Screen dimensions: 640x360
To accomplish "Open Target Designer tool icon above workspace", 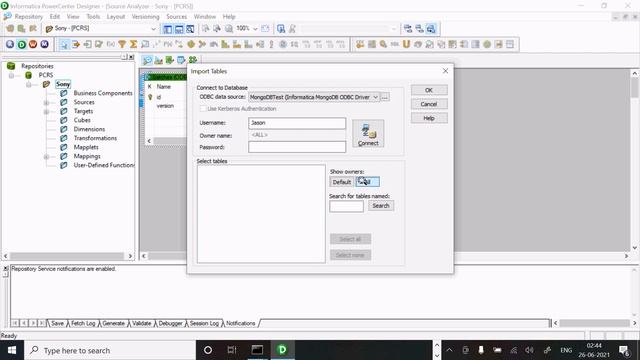I will tap(158, 60).
